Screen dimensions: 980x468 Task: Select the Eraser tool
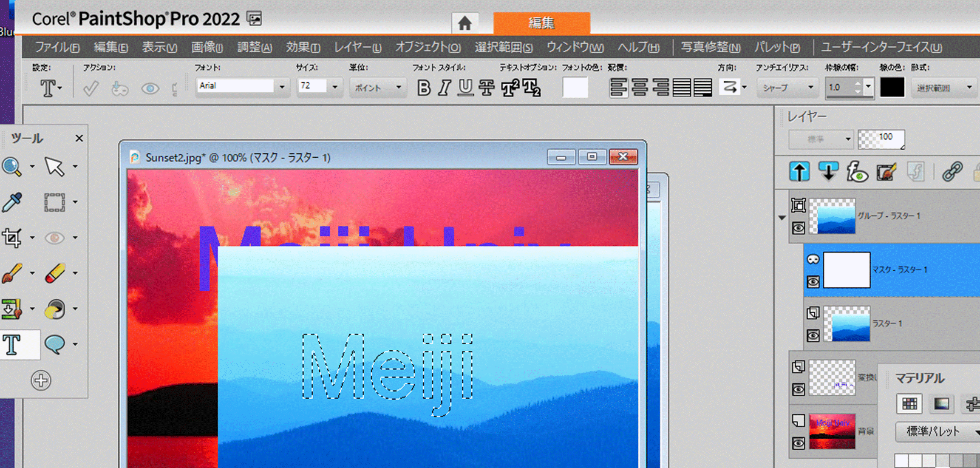coord(55,273)
